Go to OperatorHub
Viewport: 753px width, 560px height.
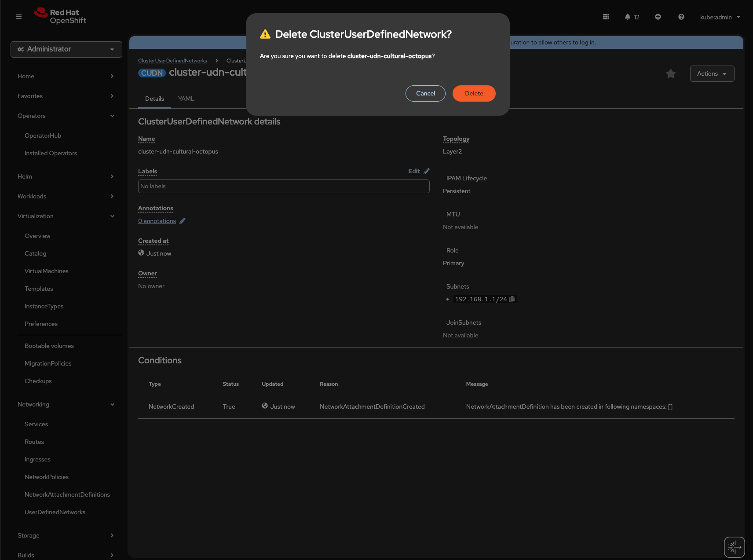coord(43,135)
